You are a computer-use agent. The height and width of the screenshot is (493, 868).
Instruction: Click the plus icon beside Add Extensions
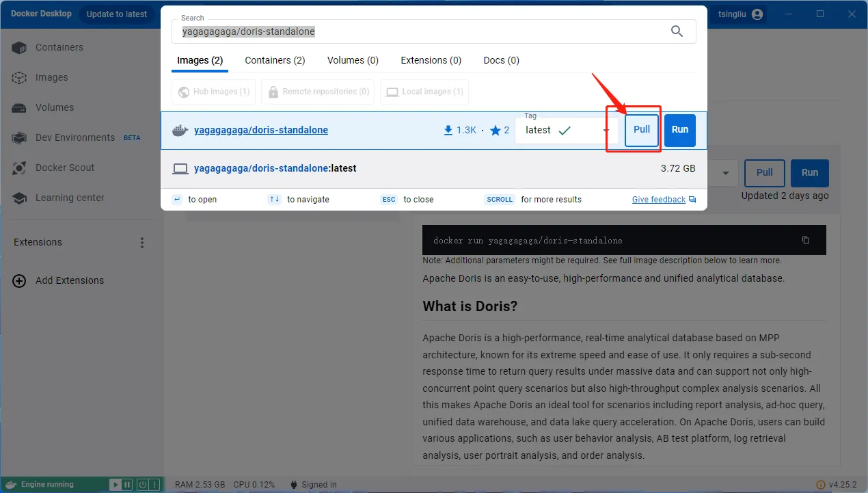pyautogui.click(x=19, y=281)
